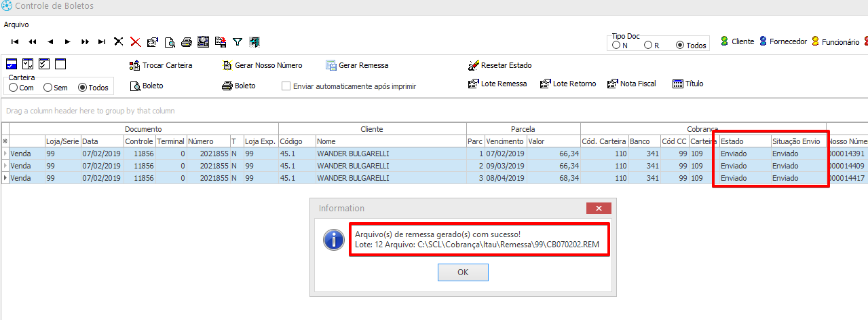This screenshot has height=320, width=868.
Task: Open Lote Retorno
Action: [568, 84]
